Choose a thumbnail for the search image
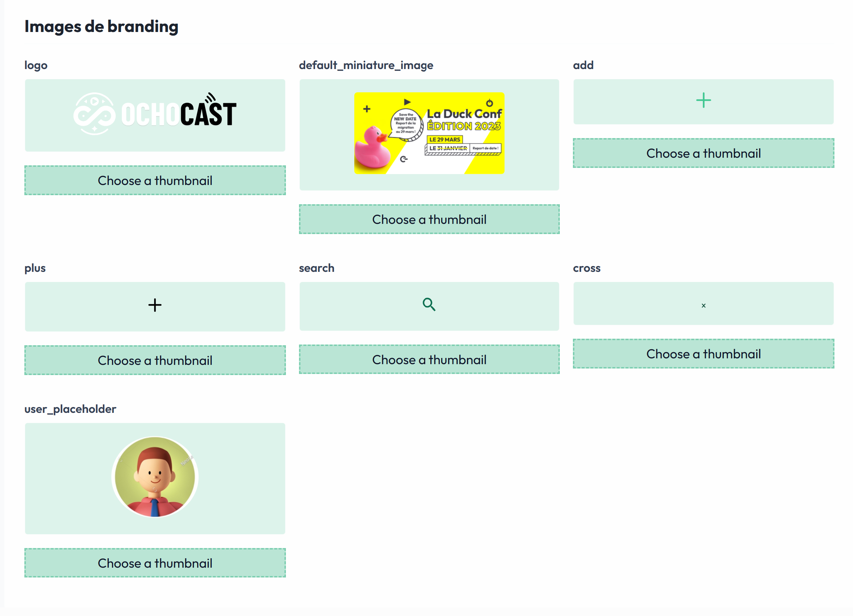Screen dimensions: 853x616 coord(429,359)
